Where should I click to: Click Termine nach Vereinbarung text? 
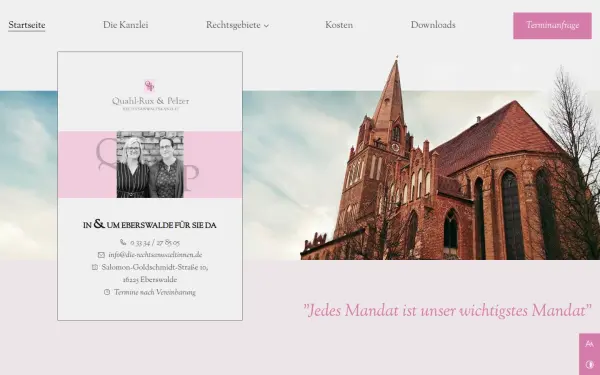pyautogui.click(x=155, y=292)
